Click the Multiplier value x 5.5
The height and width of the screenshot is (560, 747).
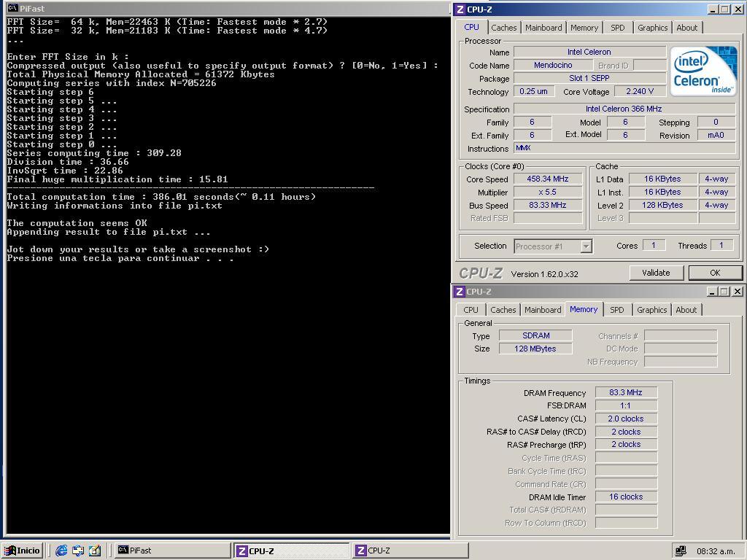click(x=548, y=192)
